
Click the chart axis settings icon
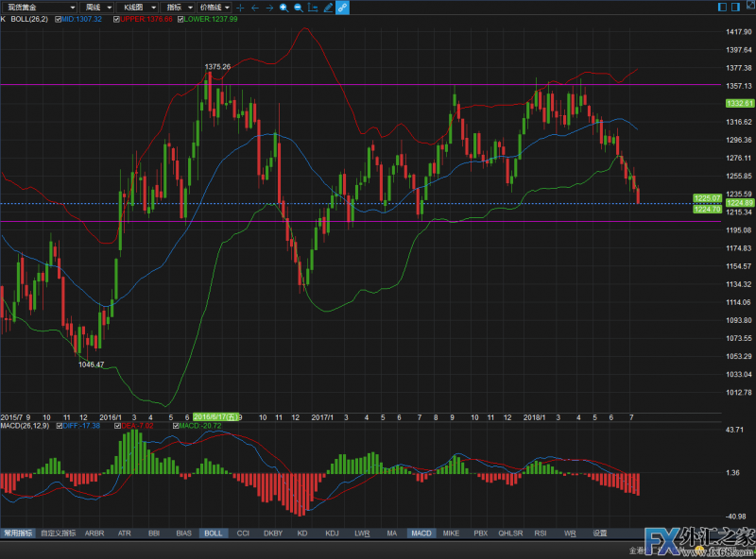point(313,7)
